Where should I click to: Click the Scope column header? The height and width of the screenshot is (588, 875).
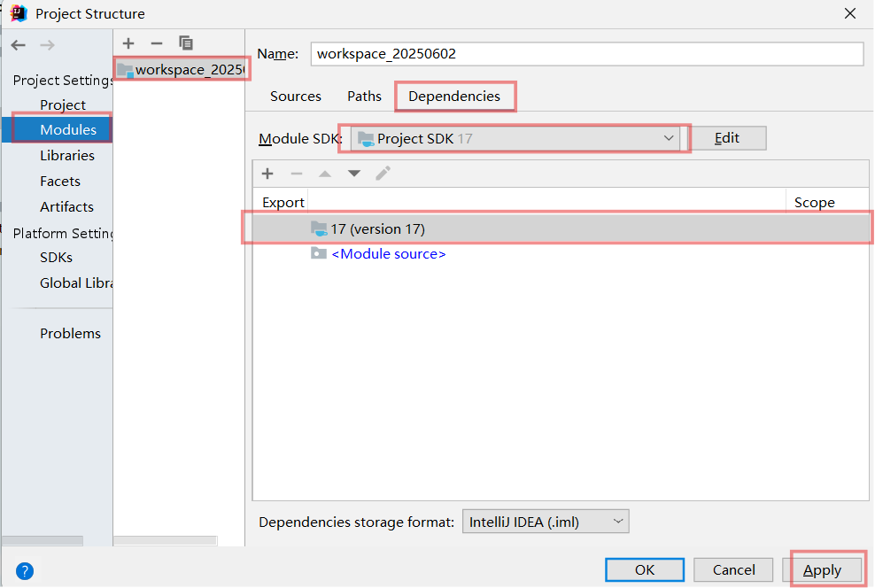click(x=814, y=202)
